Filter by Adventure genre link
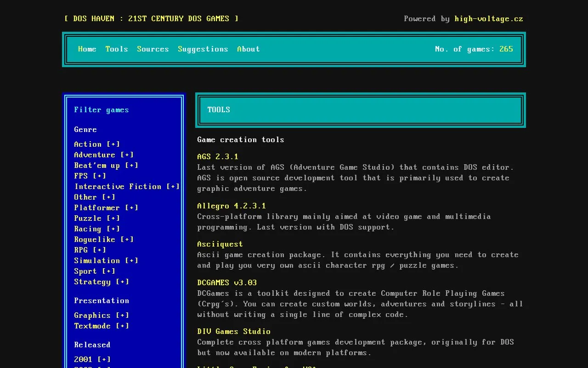Screen dimensions: 588x368 click(95, 155)
